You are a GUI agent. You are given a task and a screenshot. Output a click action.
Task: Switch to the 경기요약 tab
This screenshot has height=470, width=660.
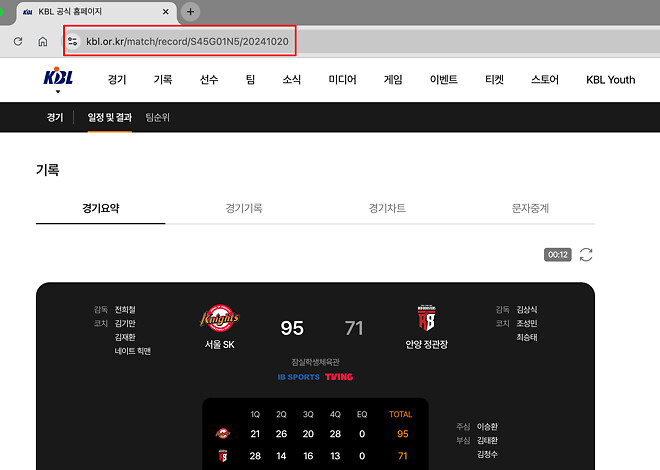[101, 208]
